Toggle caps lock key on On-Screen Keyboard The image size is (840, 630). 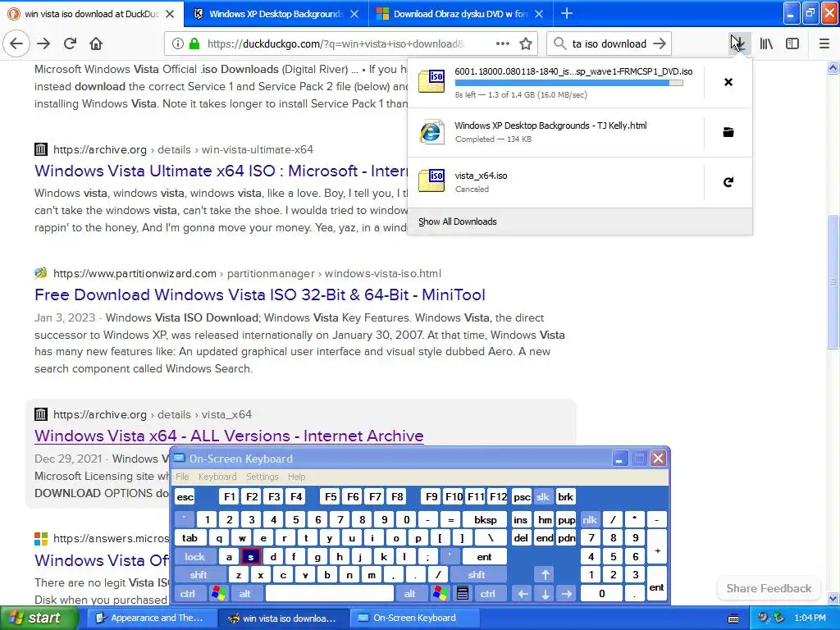195,557
